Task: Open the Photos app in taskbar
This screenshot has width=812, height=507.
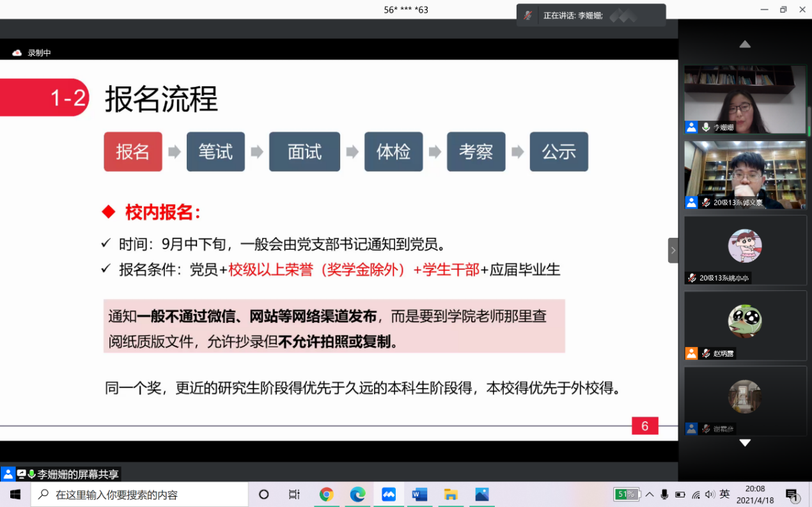Action: (481, 494)
